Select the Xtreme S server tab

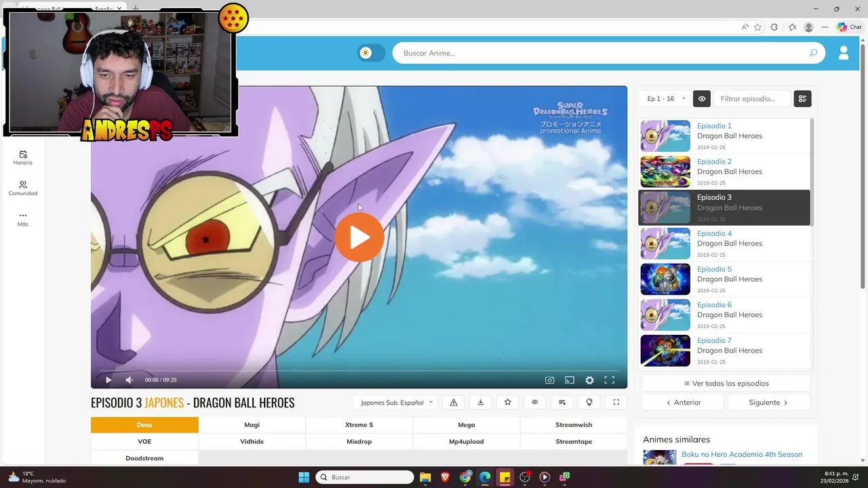(359, 425)
